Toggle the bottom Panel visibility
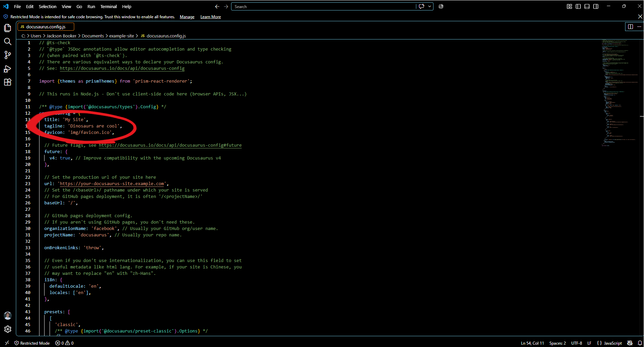 point(587,6)
